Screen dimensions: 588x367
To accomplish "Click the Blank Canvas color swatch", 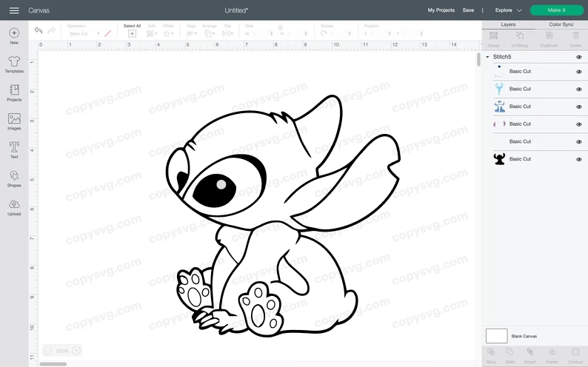I will (496, 336).
